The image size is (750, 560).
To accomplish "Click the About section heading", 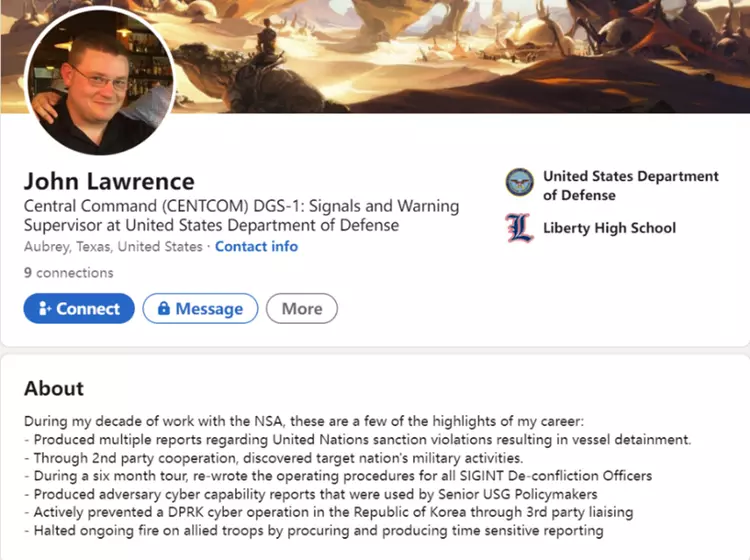I will [x=54, y=389].
